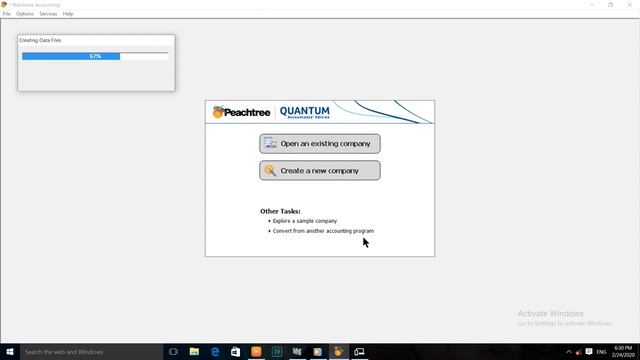Click the Peachtree app icon in the taskbar
The image size is (640, 360).
[x=338, y=352]
